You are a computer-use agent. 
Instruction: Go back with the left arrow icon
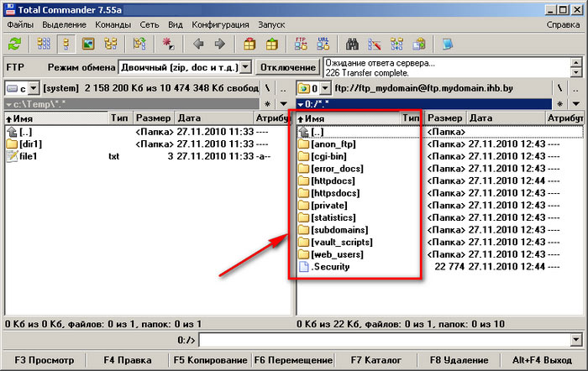point(198,44)
